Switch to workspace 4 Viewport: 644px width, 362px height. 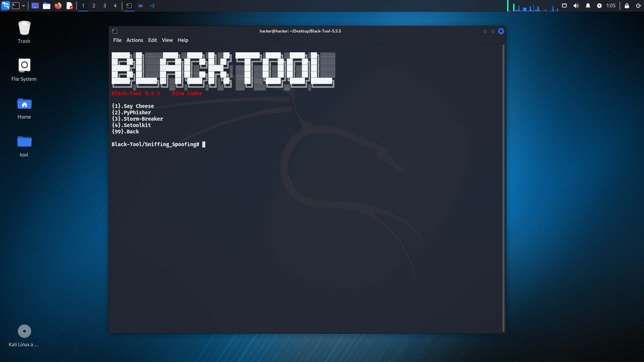click(115, 6)
